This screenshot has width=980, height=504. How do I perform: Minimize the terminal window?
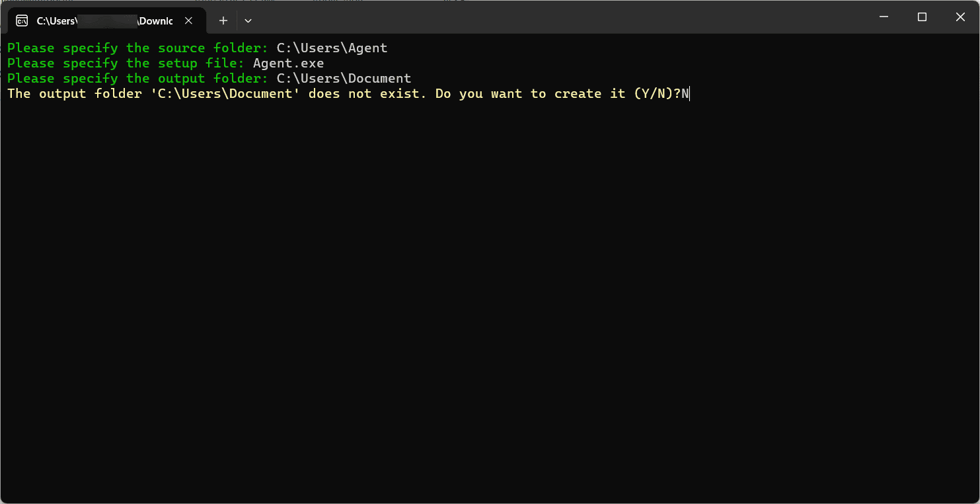click(x=884, y=17)
